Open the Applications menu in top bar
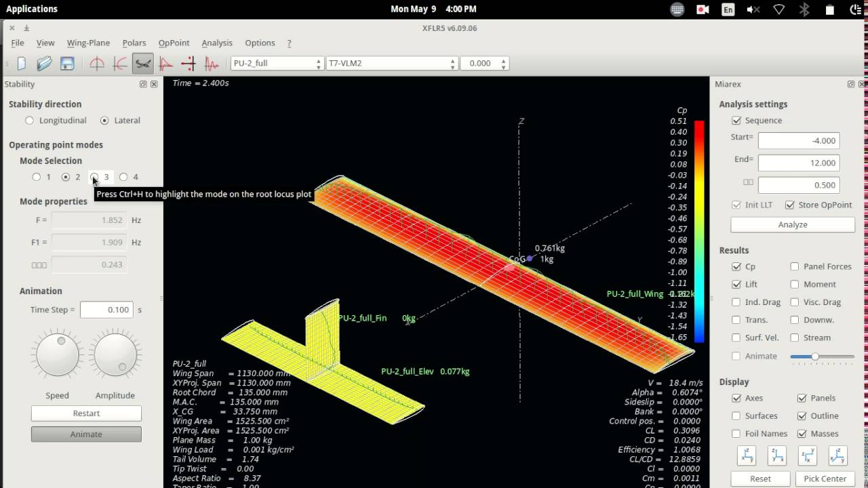 [32, 9]
